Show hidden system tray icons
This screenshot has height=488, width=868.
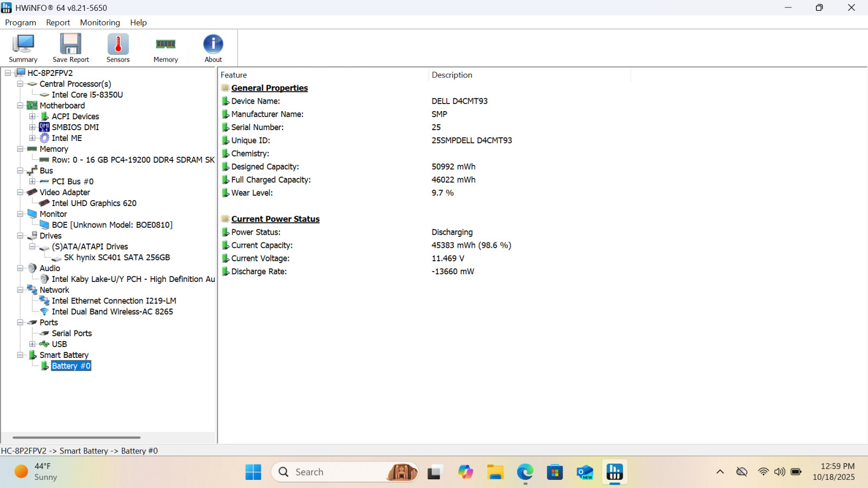(720, 472)
